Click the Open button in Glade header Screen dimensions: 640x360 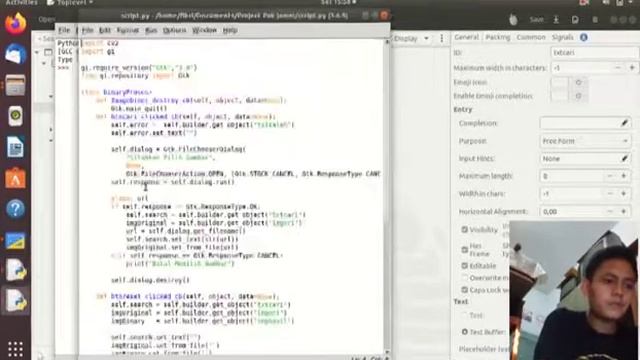point(47,19)
